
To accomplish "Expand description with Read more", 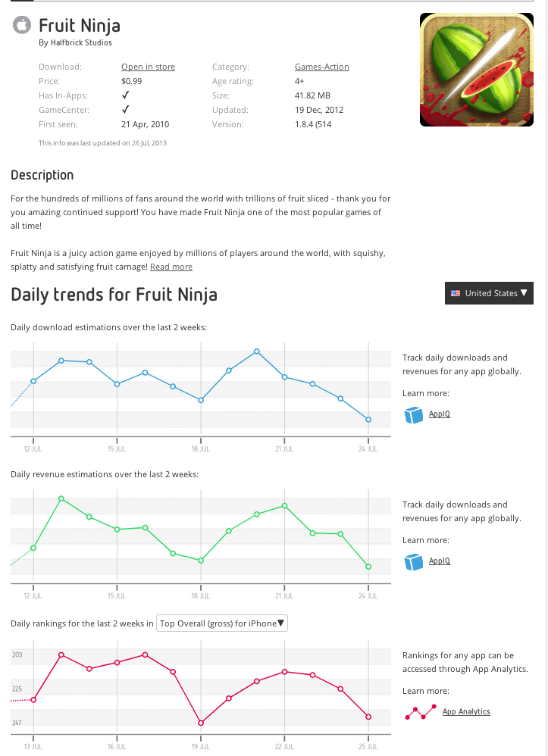I will 171,267.
